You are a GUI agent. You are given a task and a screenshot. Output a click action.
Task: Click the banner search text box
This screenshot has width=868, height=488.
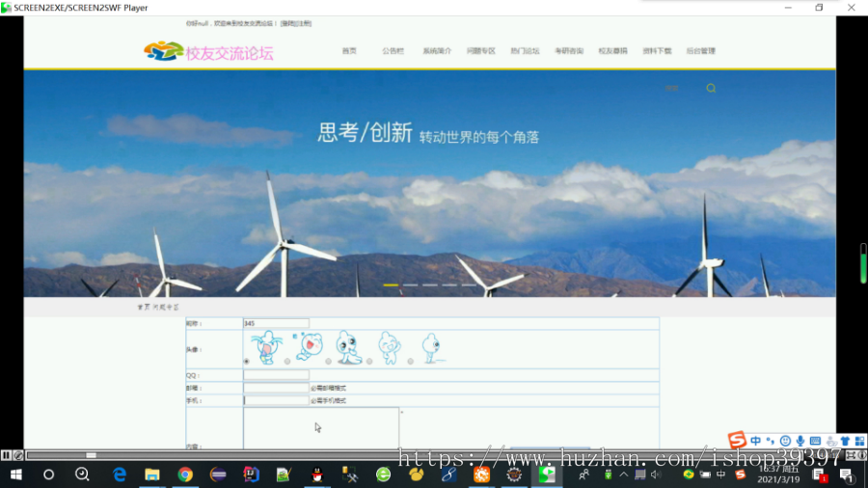coord(672,88)
